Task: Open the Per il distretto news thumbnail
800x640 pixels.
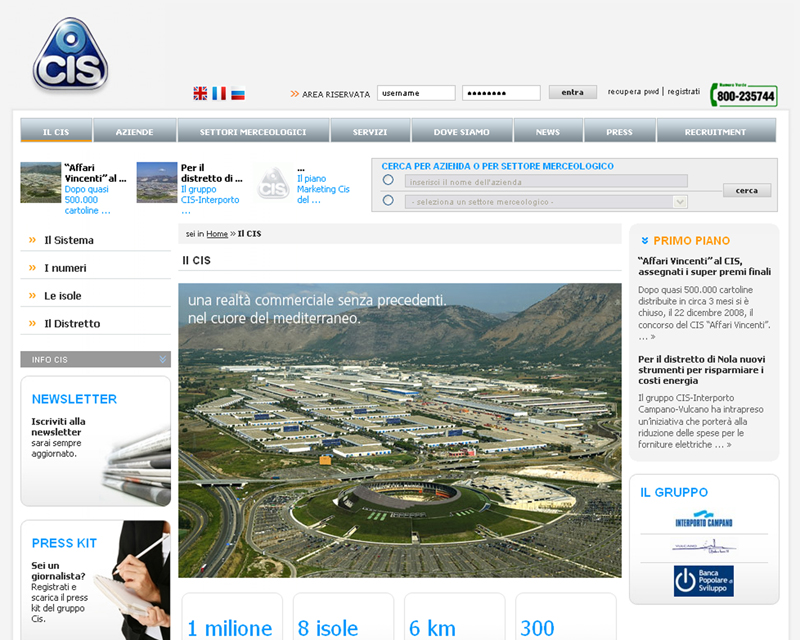Action: (x=157, y=183)
